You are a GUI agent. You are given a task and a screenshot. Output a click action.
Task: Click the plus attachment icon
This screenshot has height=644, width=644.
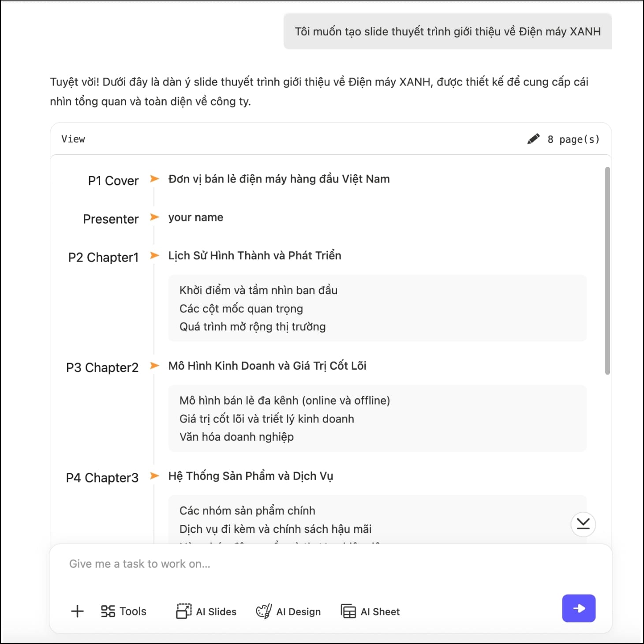pyautogui.click(x=77, y=611)
